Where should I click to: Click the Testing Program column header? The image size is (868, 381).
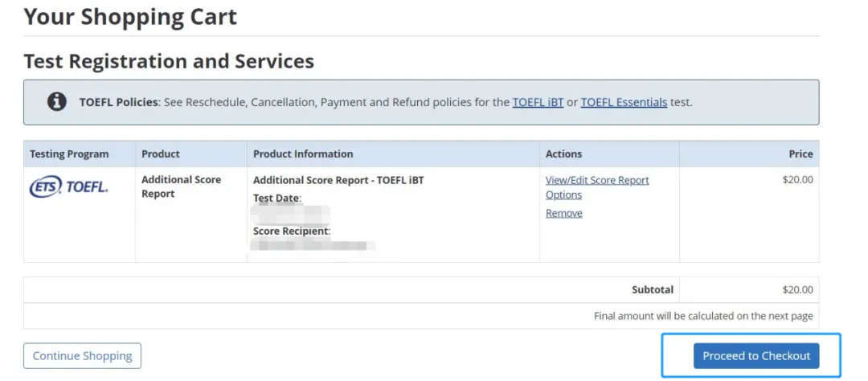[69, 154]
